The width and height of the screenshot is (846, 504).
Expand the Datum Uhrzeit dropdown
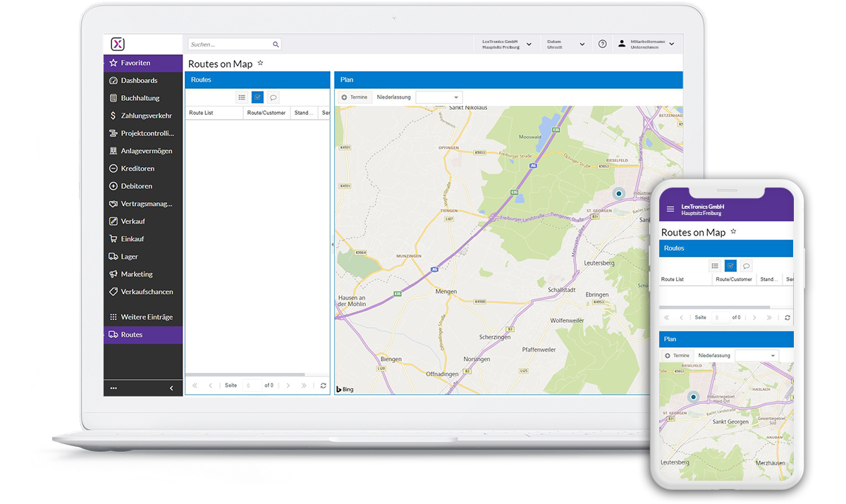point(582,44)
